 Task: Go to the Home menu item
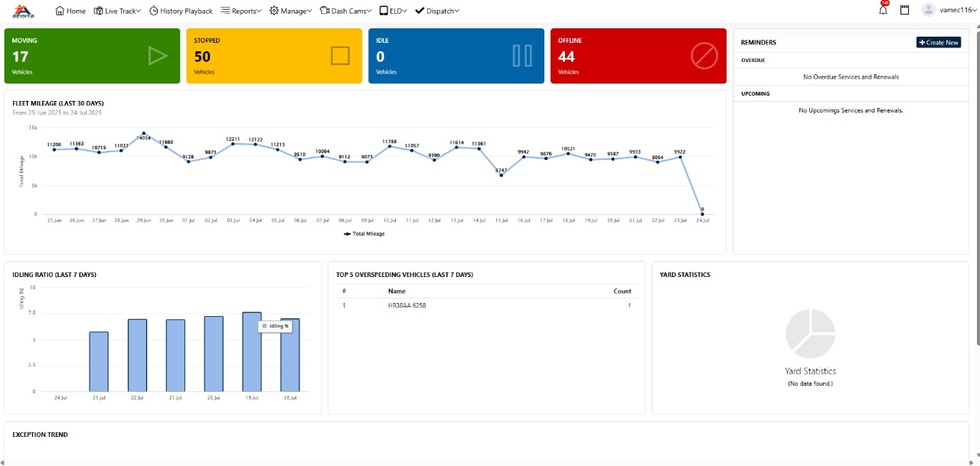[x=70, y=11]
